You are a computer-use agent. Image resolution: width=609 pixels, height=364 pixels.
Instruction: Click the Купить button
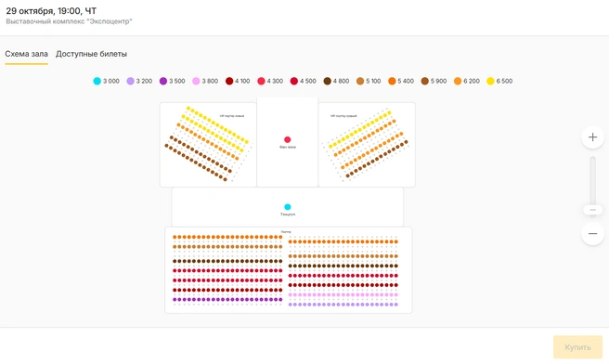pos(577,347)
